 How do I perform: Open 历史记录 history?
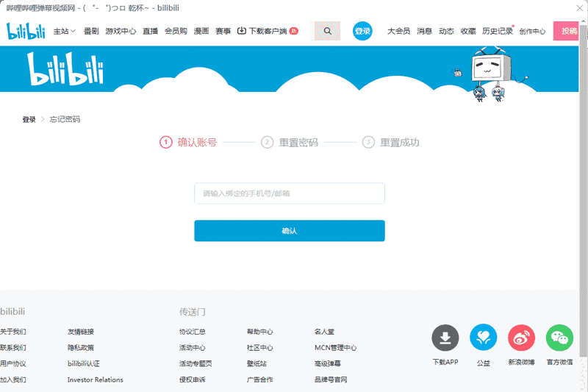pos(498,31)
